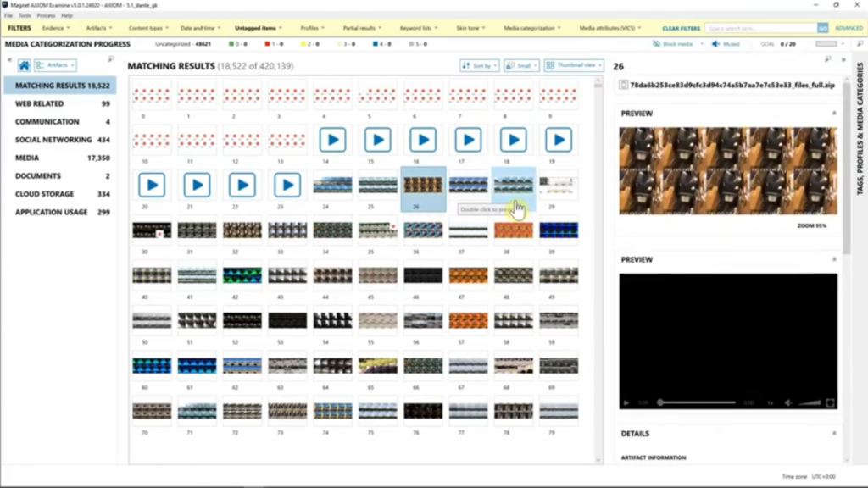Click the pop-out magnifier icon above the preview panel
This screenshot has width=868, height=488.
coord(828,61)
